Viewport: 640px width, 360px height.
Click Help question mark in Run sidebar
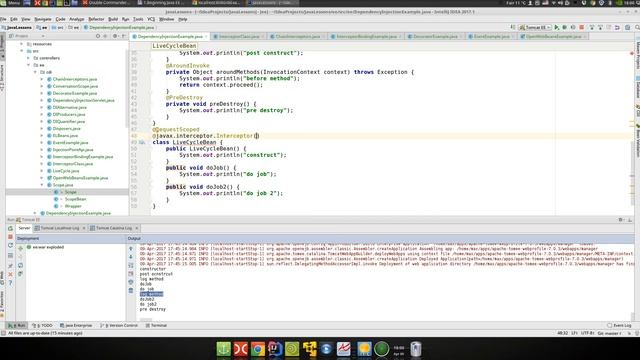point(11,283)
